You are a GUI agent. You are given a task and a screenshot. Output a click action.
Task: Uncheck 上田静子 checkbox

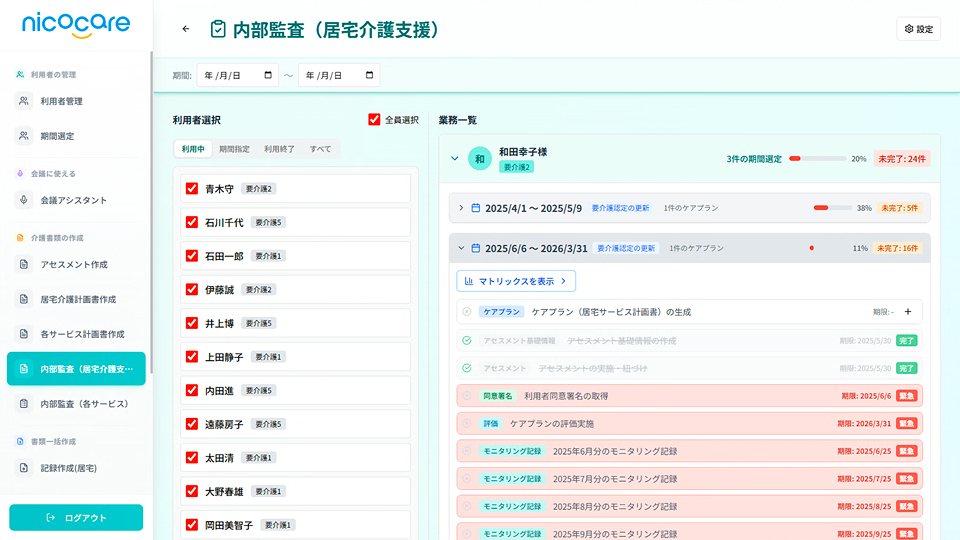192,357
